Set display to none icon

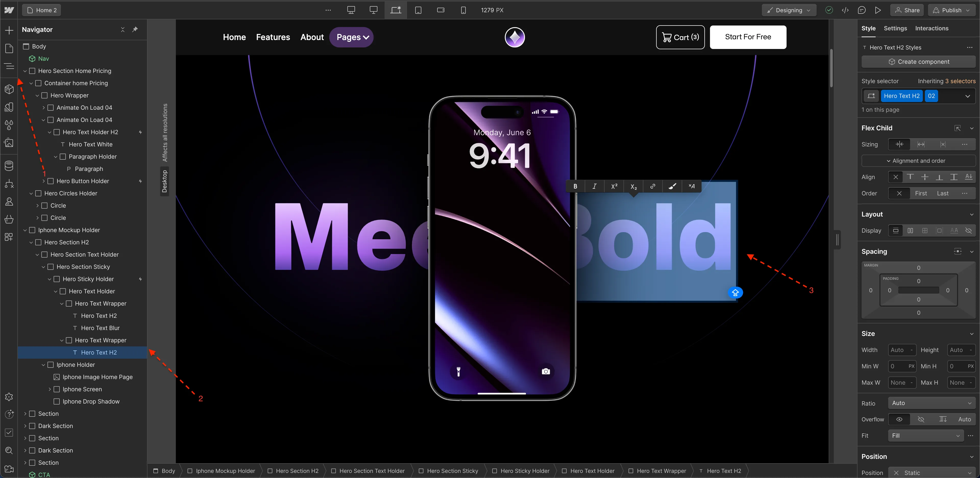coord(968,230)
